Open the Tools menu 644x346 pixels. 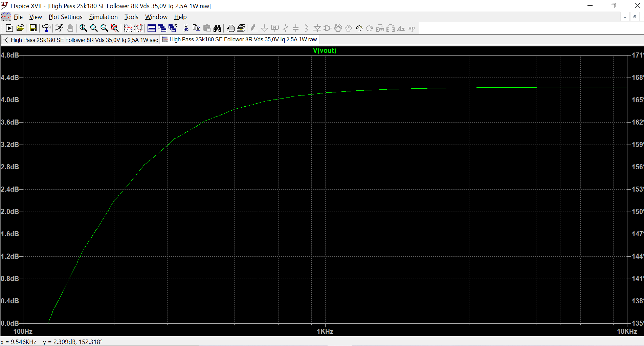pos(131,17)
